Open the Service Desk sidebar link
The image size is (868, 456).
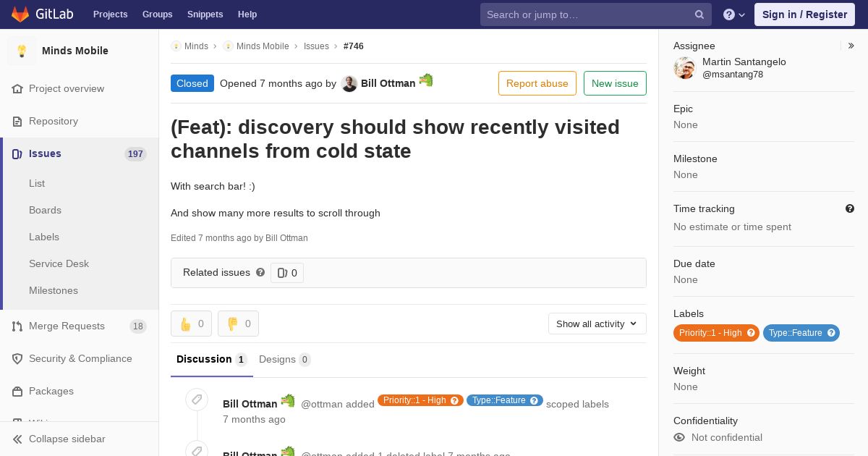59,263
